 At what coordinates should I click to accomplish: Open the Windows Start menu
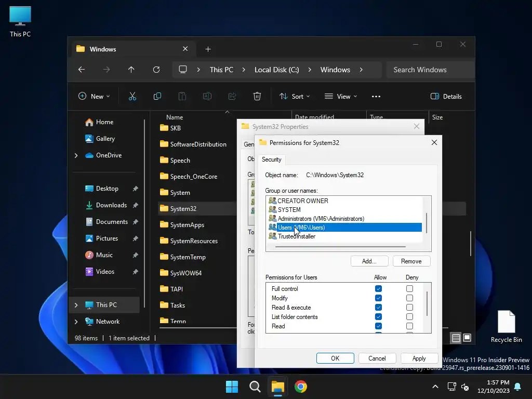tap(232, 387)
